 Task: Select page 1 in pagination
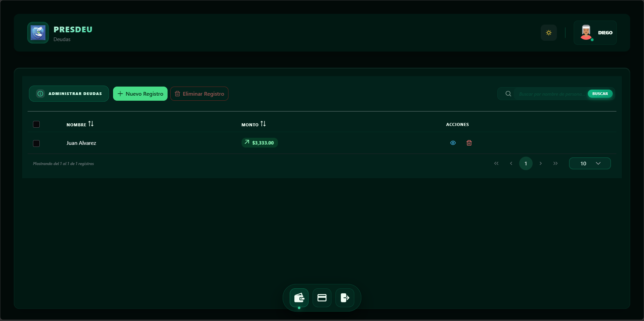[x=526, y=163]
